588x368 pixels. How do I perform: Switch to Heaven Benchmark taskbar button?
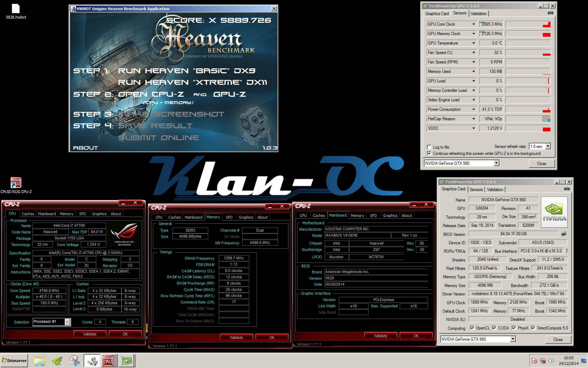(x=92, y=361)
